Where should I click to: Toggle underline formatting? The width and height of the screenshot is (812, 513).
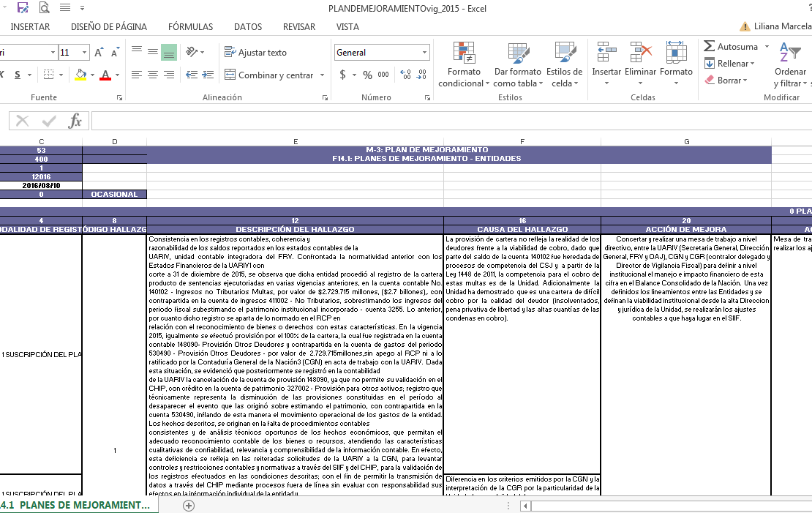point(18,75)
